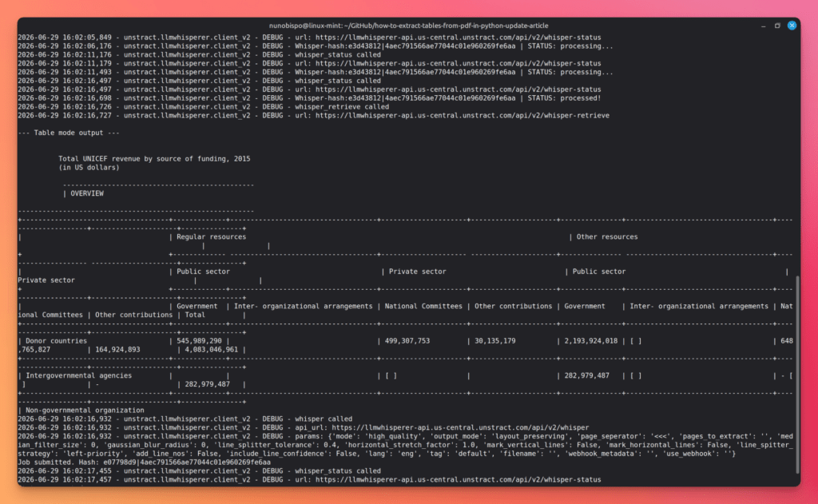Click 'STATUS: processed!' in the log
Image resolution: width=818 pixels, height=504 pixels.
[565, 98]
